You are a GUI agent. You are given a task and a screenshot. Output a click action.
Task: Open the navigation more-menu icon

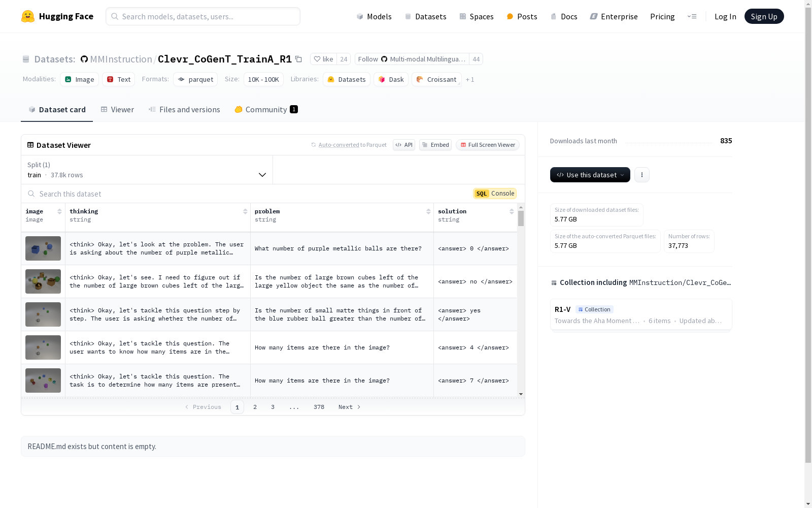coord(692,16)
